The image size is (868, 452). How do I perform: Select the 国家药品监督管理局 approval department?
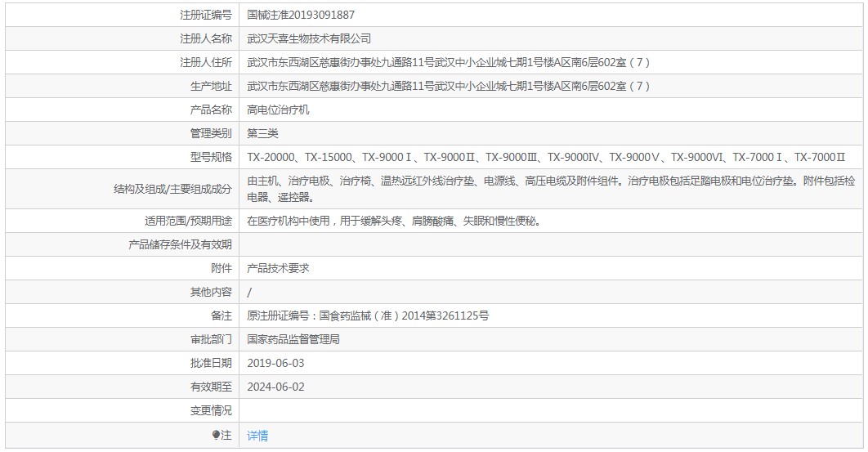pos(293,339)
